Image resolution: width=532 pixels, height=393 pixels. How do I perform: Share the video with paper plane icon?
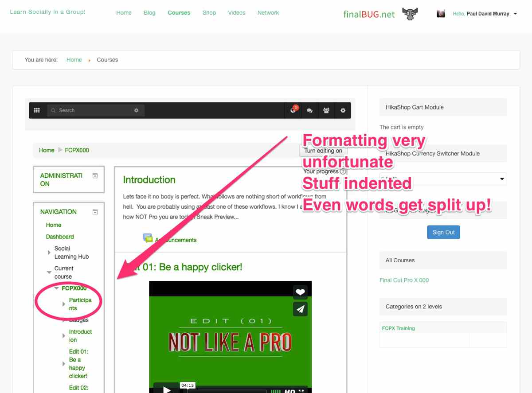[x=300, y=309]
